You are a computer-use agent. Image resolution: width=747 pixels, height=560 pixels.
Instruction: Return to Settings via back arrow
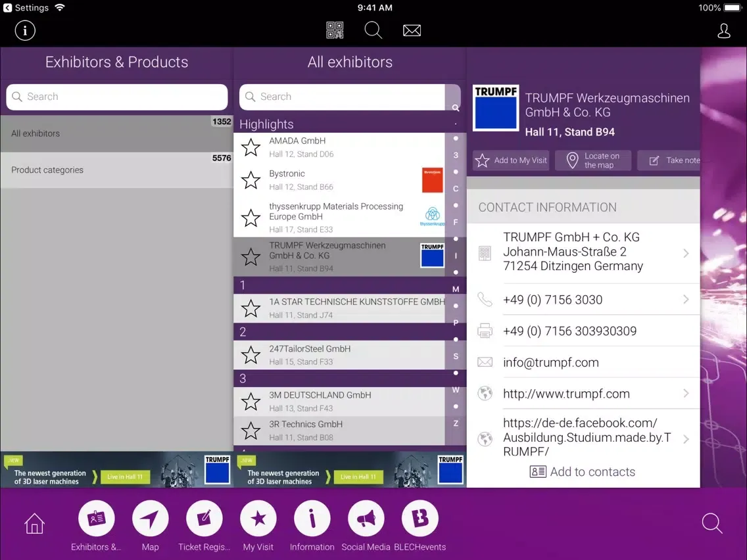click(8, 8)
